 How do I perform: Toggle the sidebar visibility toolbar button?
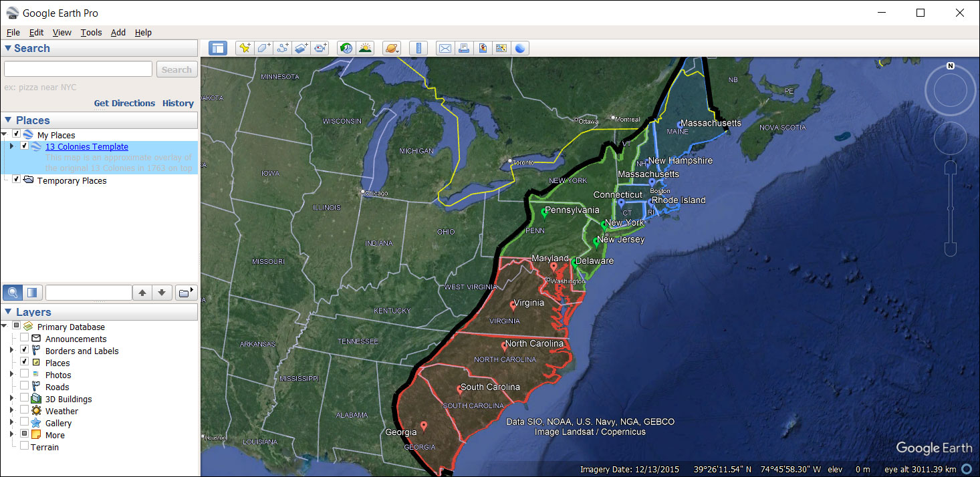point(218,48)
